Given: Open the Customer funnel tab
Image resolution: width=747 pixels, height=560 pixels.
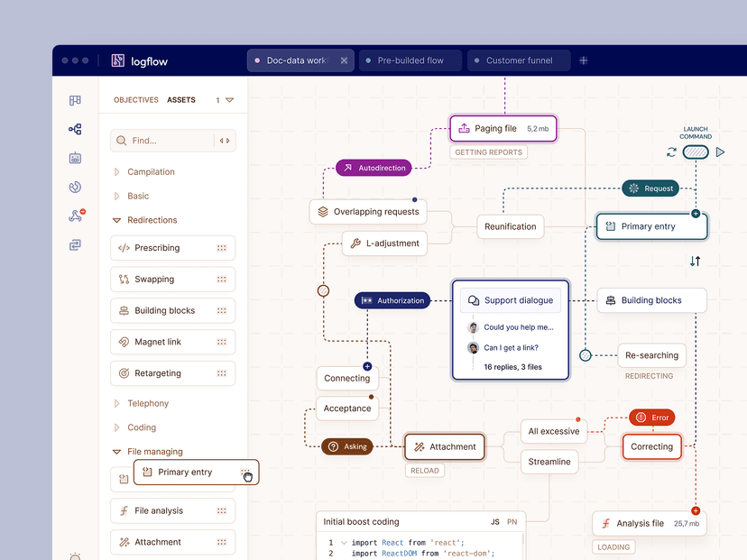Looking at the screenshot, I should pyautogui.click(x=519, y=60).
